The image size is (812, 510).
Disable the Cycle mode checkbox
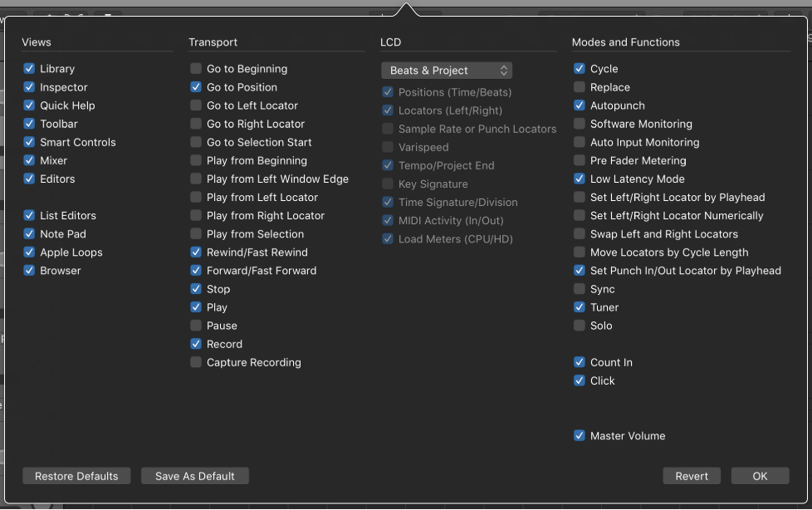pos(580,68)
